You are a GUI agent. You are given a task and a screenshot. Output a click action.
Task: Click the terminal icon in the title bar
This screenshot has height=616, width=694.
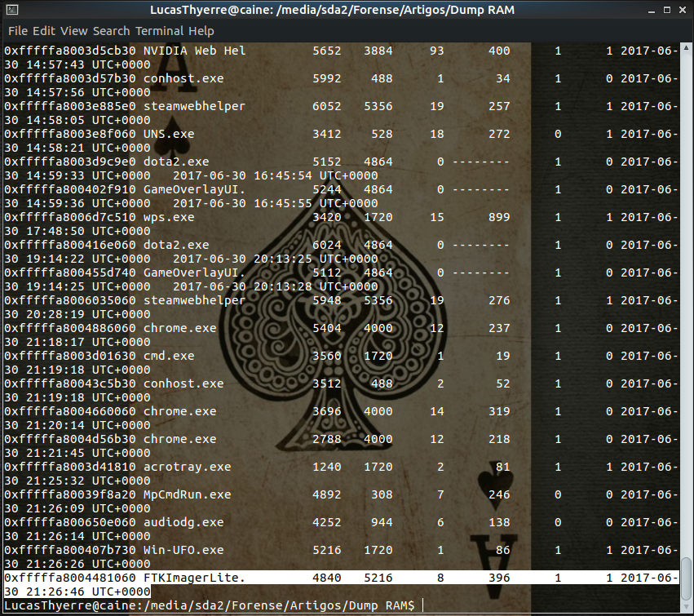[x=12, y=10]
